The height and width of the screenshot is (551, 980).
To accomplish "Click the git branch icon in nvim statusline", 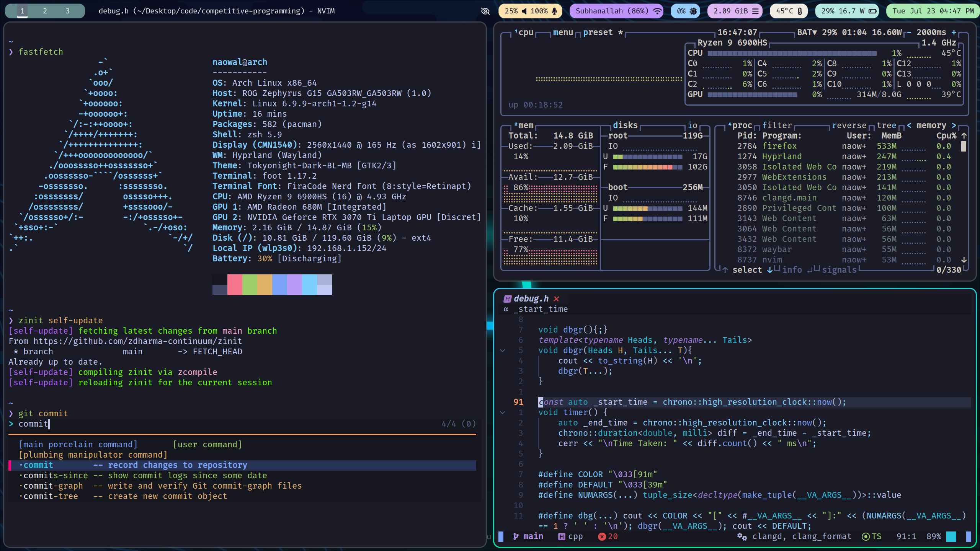I will (516, 536).
